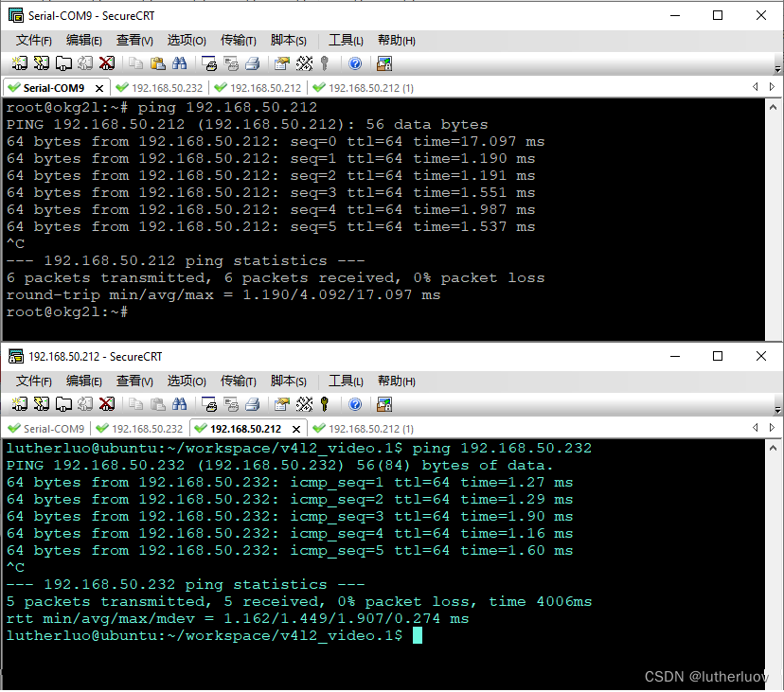Image resolution: width=784 pixels, height=692 pixels.
Task: Launch SecureFX icon in Serial-COM9 window toolbar
Action: pos(384,63)
